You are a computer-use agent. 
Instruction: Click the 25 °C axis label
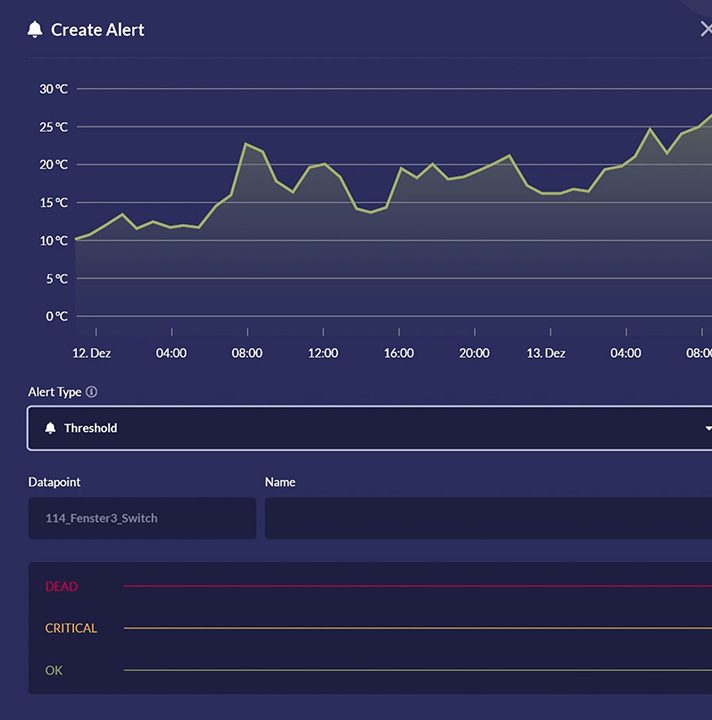(54, 127)
